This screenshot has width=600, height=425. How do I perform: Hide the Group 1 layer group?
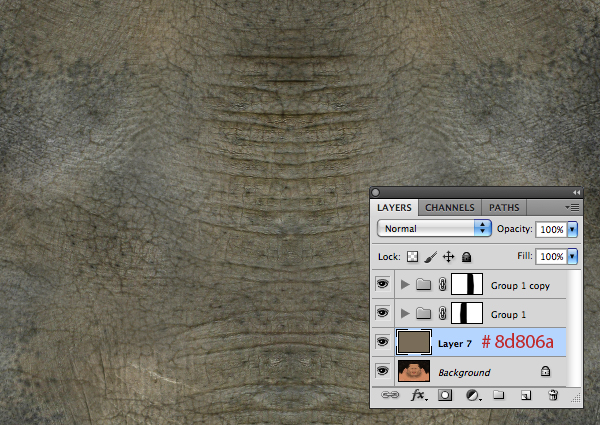point(382,313)
